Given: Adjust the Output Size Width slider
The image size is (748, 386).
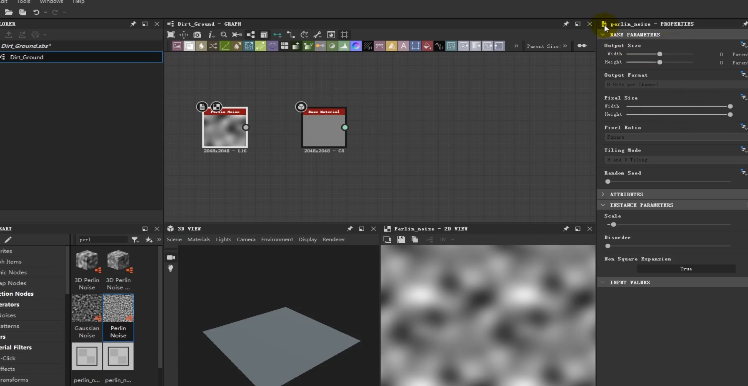Looking at the screenshot, I should (660, 54).
